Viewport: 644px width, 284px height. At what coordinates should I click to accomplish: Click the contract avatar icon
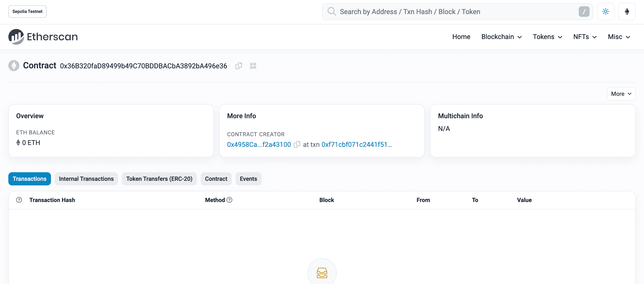tap(14, 66)
